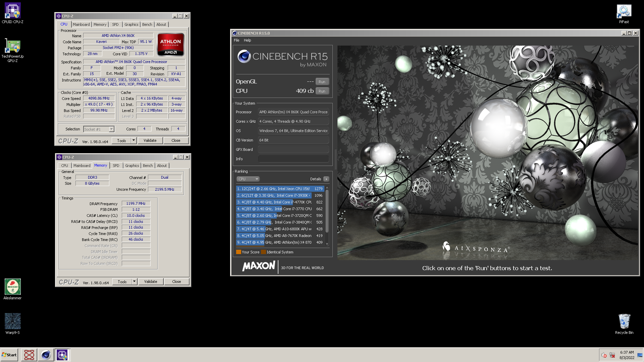Select ranking row 9 Athlon X4 409

click(280, 242)
